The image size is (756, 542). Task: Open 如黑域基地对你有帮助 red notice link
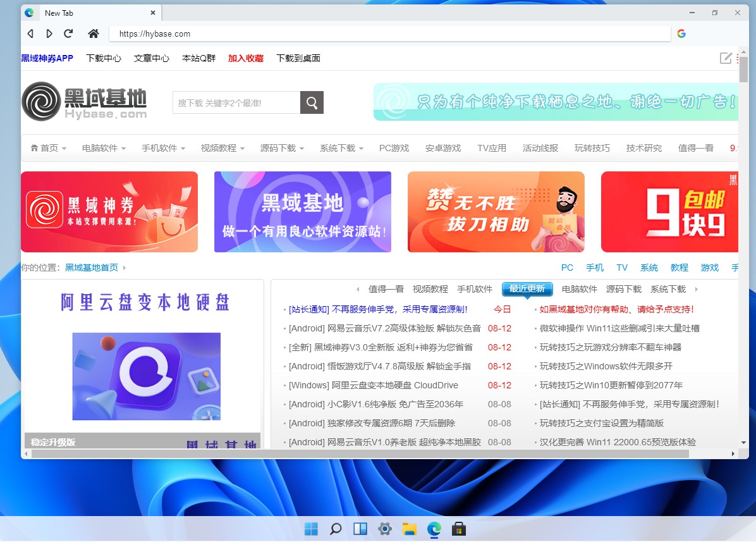pyautogui.click(x=617, y=309)
